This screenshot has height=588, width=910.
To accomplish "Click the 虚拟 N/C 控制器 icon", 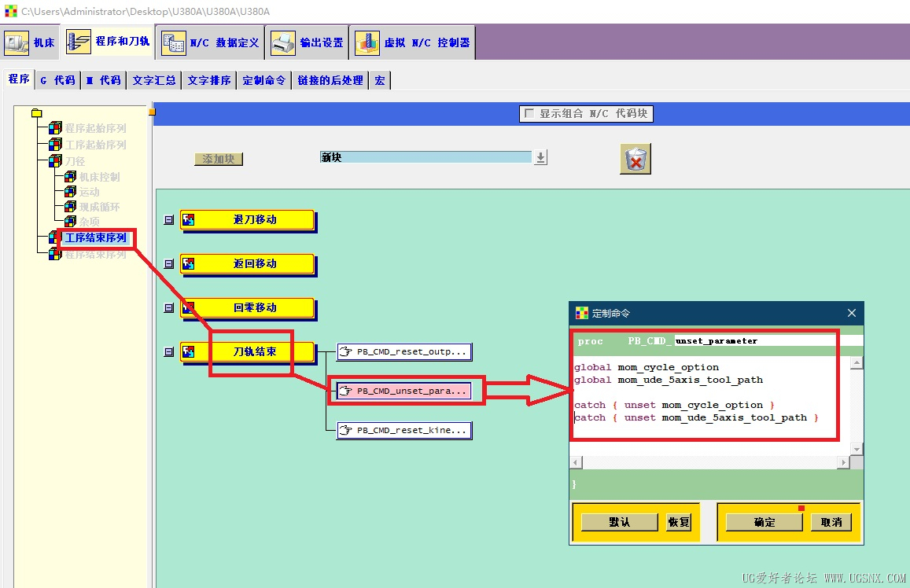I will point(367,43).
